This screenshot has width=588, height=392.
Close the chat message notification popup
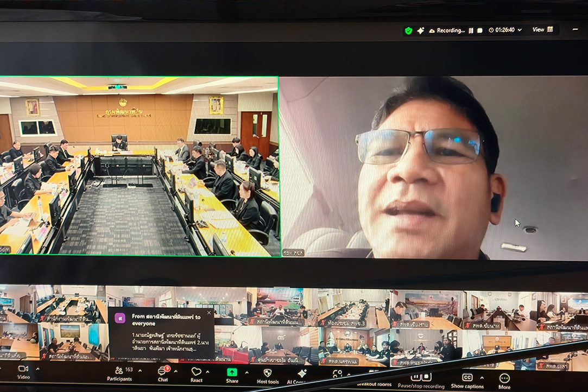tap(209, 313)
